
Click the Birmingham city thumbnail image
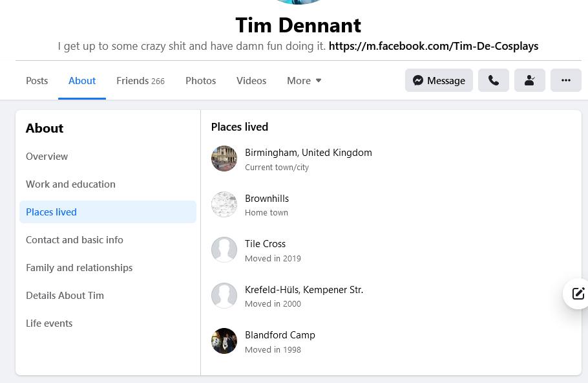(x=224, y=159)
